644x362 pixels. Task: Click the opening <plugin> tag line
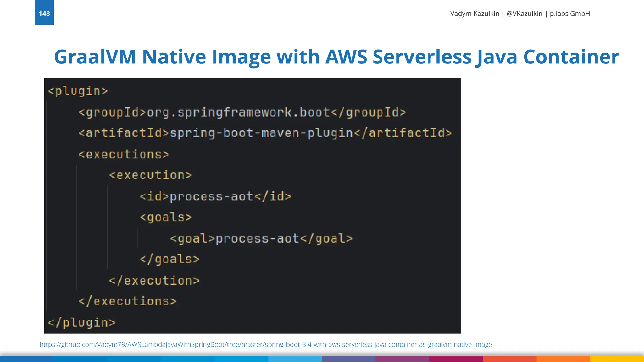click(78, 91)
